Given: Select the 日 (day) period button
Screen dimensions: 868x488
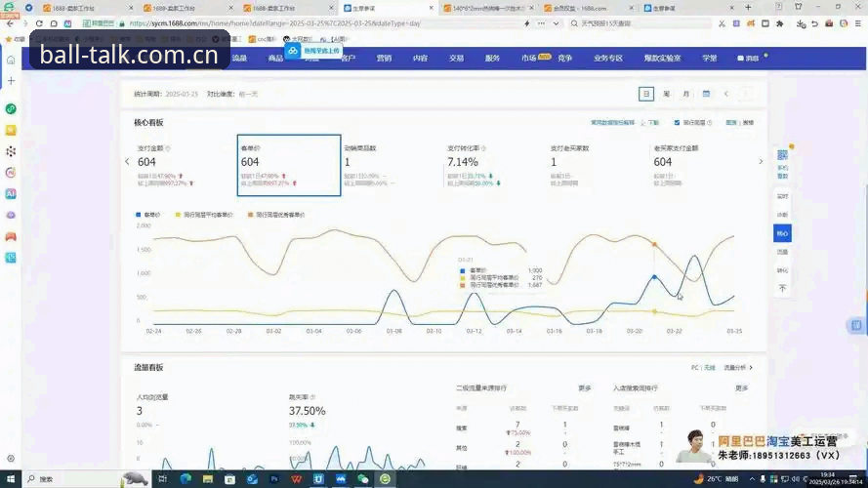Looking at the screenshot, I should point(646,94).
